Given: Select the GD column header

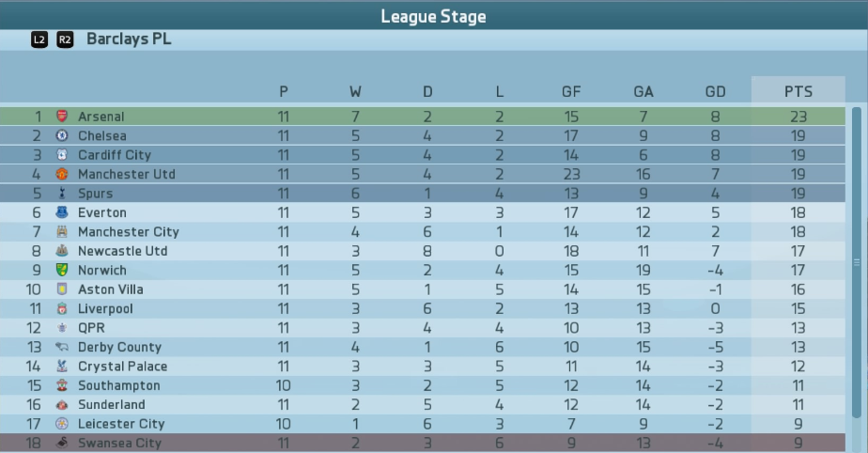Looking at the screenshot, I should [x=715, y=91].
